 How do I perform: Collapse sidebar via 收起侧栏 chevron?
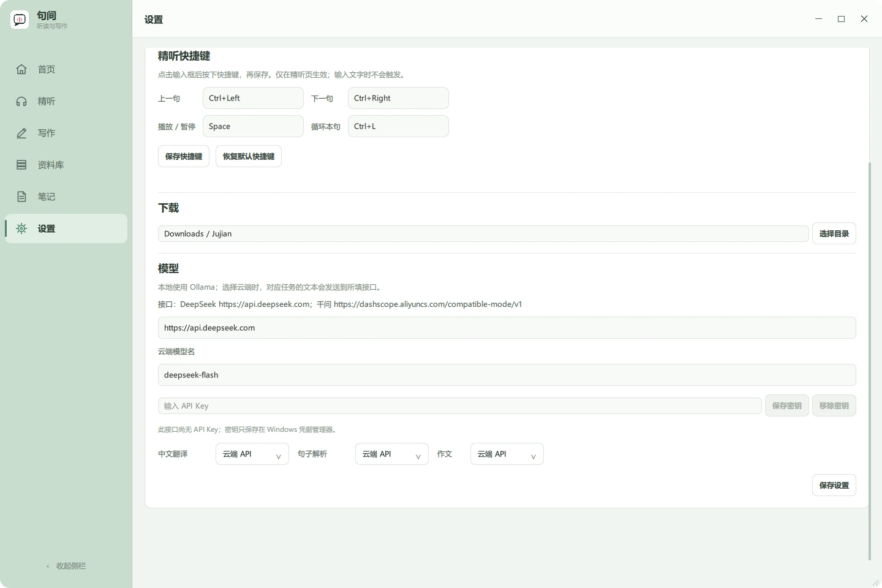48,566
